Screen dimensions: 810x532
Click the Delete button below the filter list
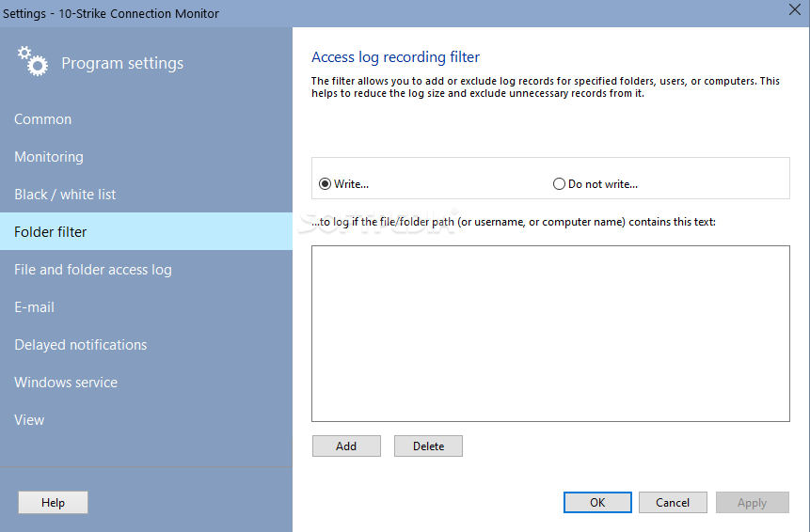pyautogui.click(x=428, y=446)
